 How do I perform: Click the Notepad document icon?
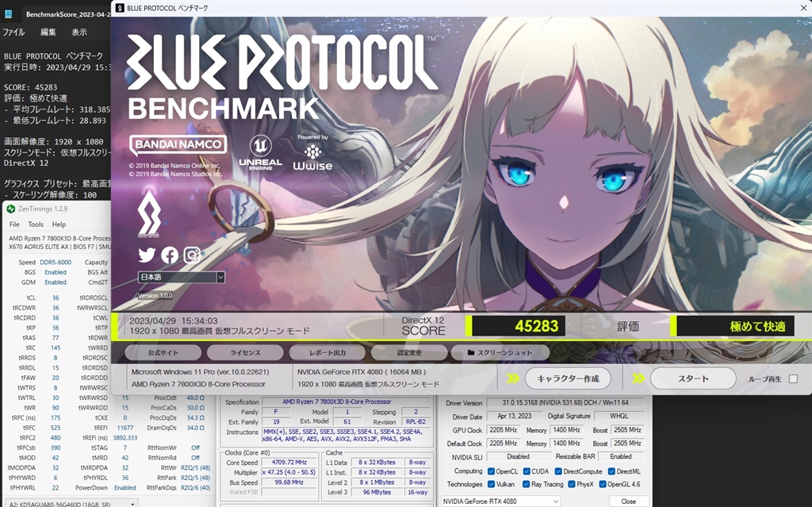8,14
